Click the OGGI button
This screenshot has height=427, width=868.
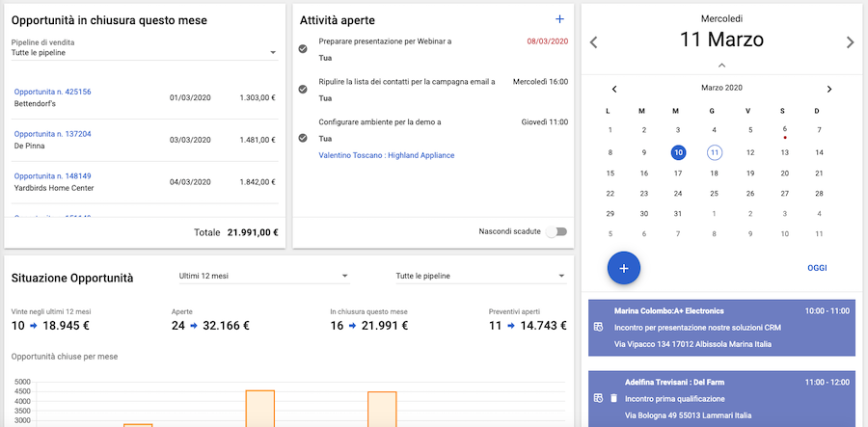click(817, 268)
